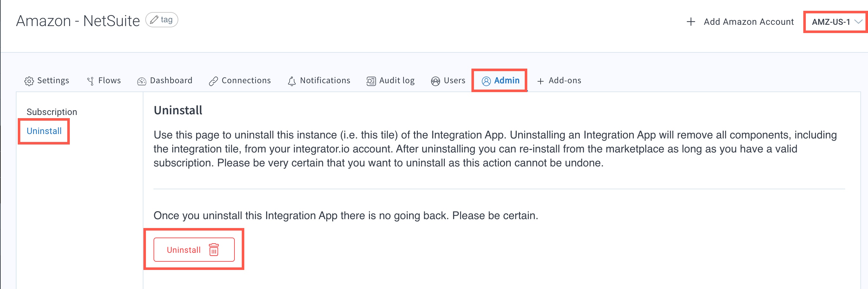868x289 pixels.
Task: Select the Admin tab label
Action: (x=507, y=81)
